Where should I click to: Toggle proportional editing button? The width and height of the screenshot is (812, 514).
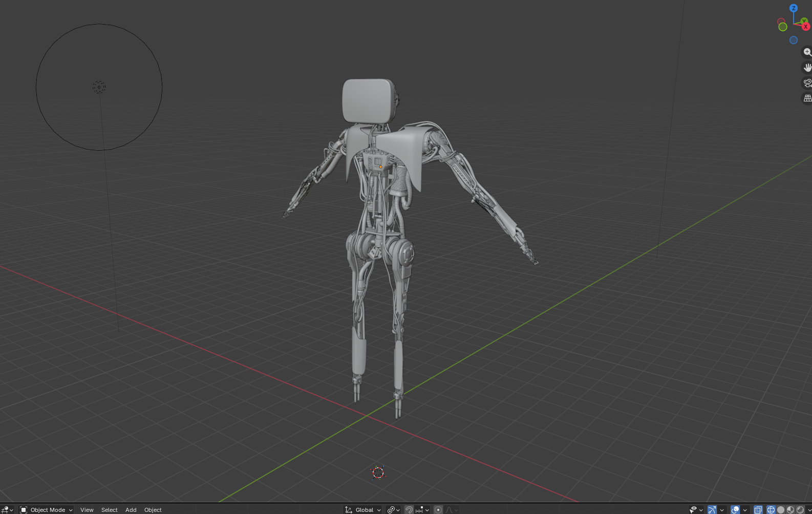pos(438,510)
